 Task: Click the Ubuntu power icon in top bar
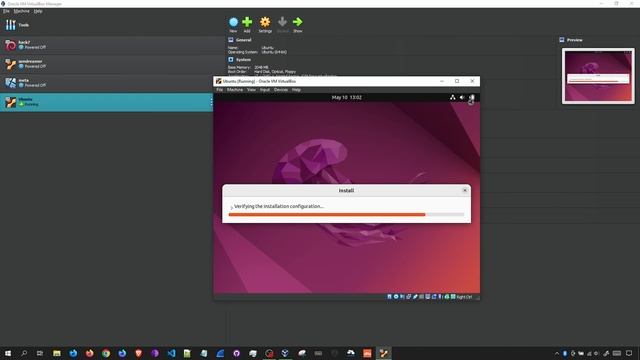point(471,98)
